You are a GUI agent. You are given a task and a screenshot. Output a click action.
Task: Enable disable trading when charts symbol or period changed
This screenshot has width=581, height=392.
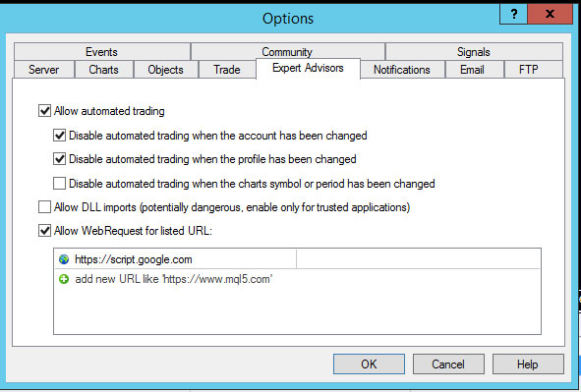[59, 184]
